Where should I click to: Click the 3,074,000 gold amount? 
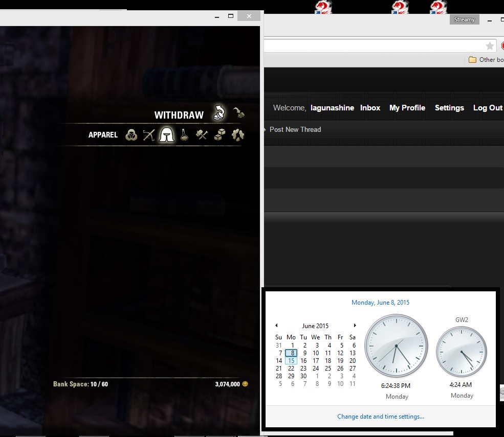tap(227, 384)
